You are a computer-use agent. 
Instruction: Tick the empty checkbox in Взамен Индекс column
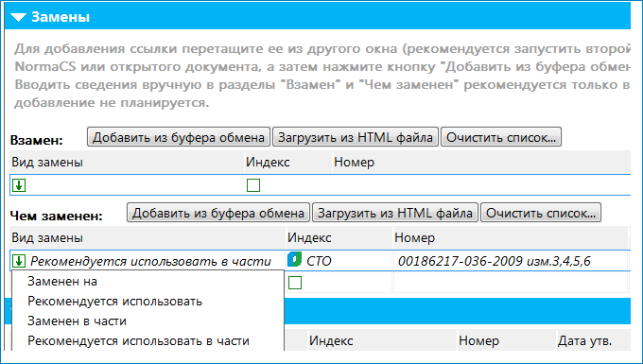pyautogui.click(x=253, y=185)
